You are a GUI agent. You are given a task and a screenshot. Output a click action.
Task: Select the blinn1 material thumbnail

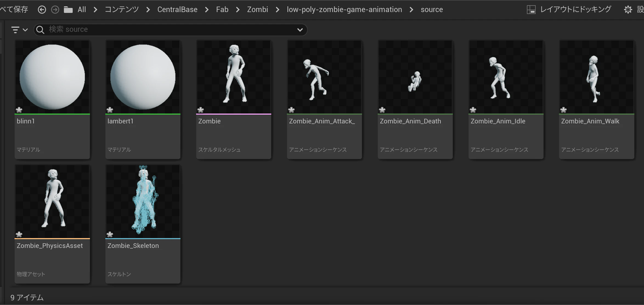pyautogui.click(x=52, y=77)
